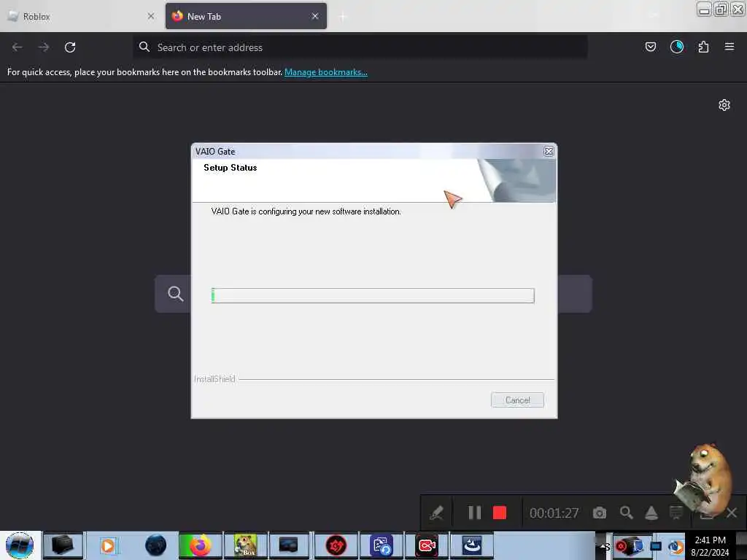Open the black box taskbar application
This screenshot has width=747, height=560.
pyautogui.click(x=63, y=545)
